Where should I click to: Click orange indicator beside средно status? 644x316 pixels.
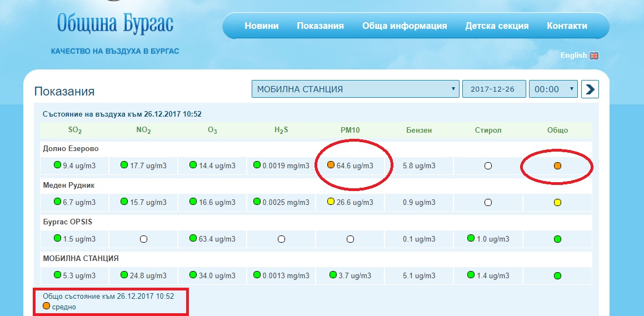47,306
